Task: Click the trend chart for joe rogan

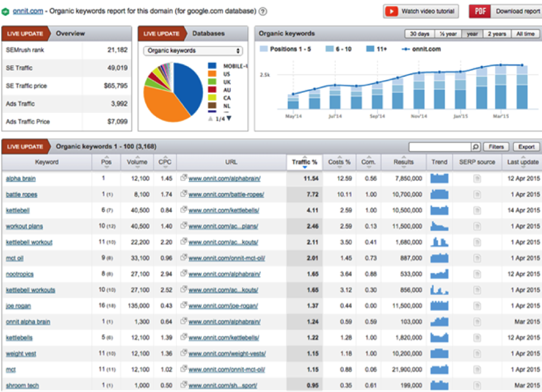Action: point(439,306)
